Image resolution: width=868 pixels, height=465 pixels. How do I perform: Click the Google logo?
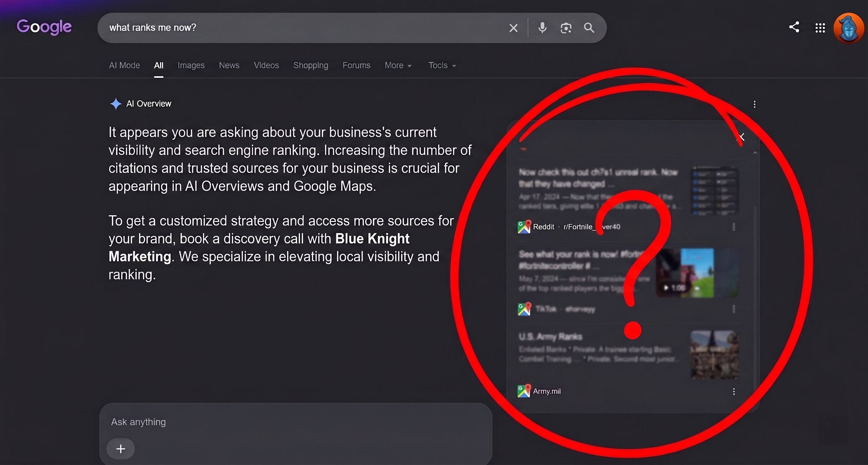click(x=44, y=27)
